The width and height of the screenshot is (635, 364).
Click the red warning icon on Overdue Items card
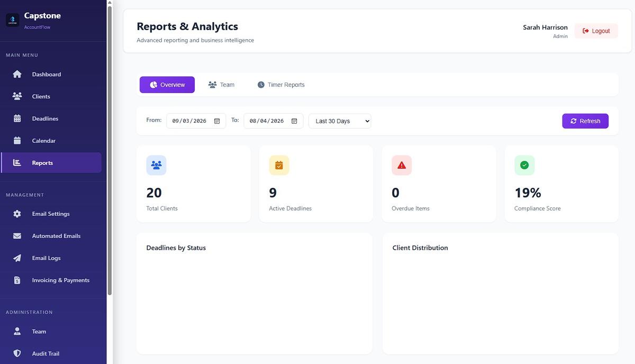coord(401,165)
